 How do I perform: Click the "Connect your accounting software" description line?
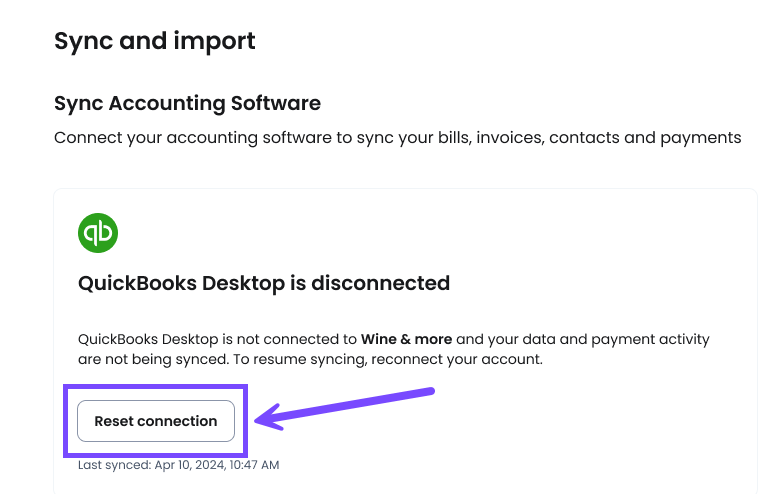click(397, 138)
